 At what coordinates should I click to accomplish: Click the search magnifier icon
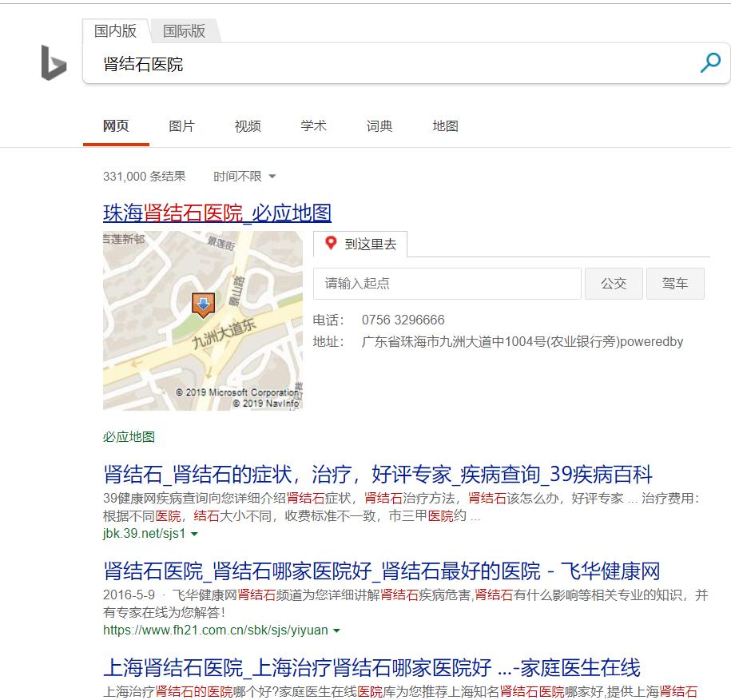pyautogui.click(x=709, y=62)
